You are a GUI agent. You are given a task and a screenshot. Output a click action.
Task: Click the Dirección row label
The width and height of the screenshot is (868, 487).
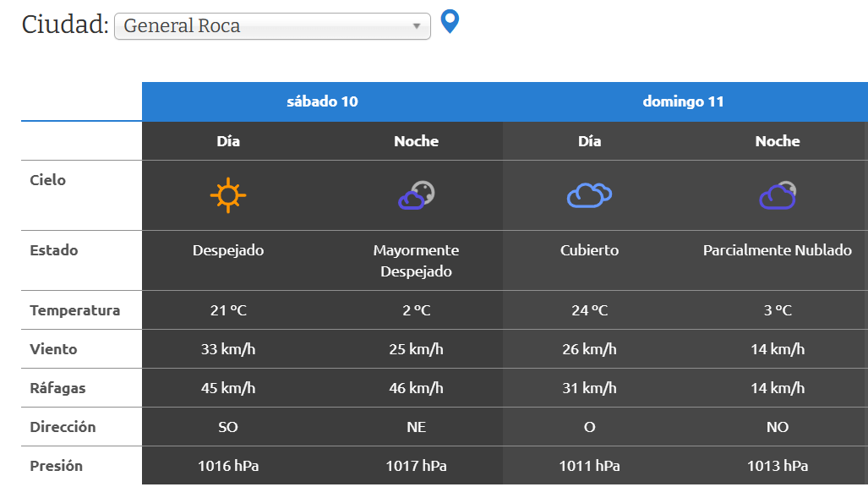click(x=63, y=427)
